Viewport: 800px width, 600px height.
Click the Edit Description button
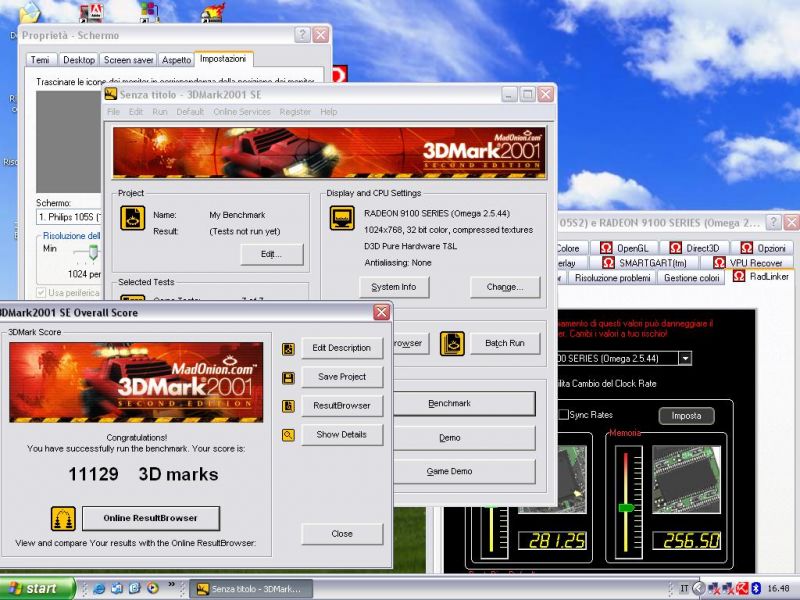[x=342, y=348]
